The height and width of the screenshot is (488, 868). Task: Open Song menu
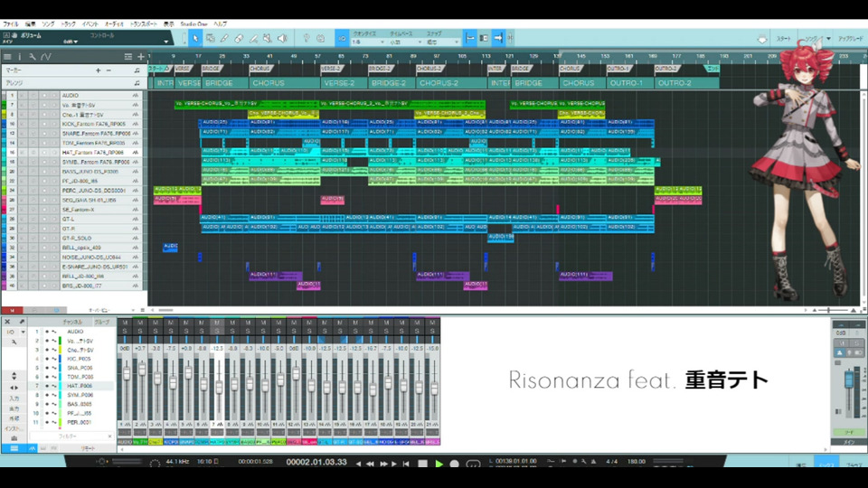[48, 24]
